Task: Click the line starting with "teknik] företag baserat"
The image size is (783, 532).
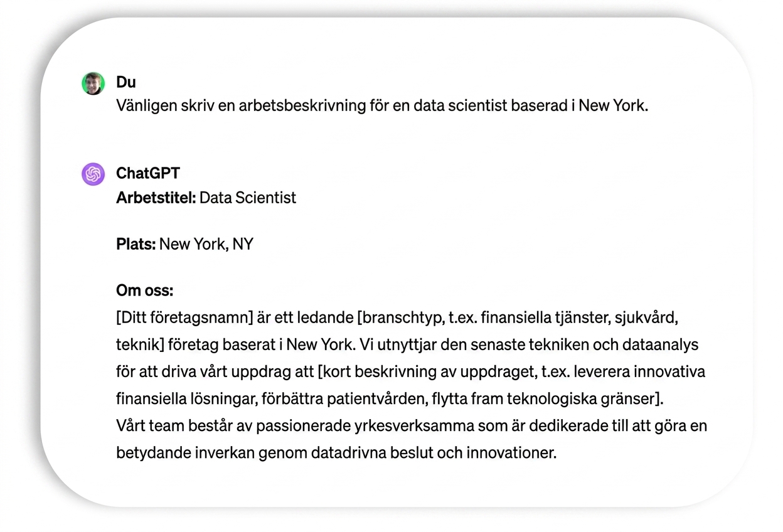Action: [407, 344]
